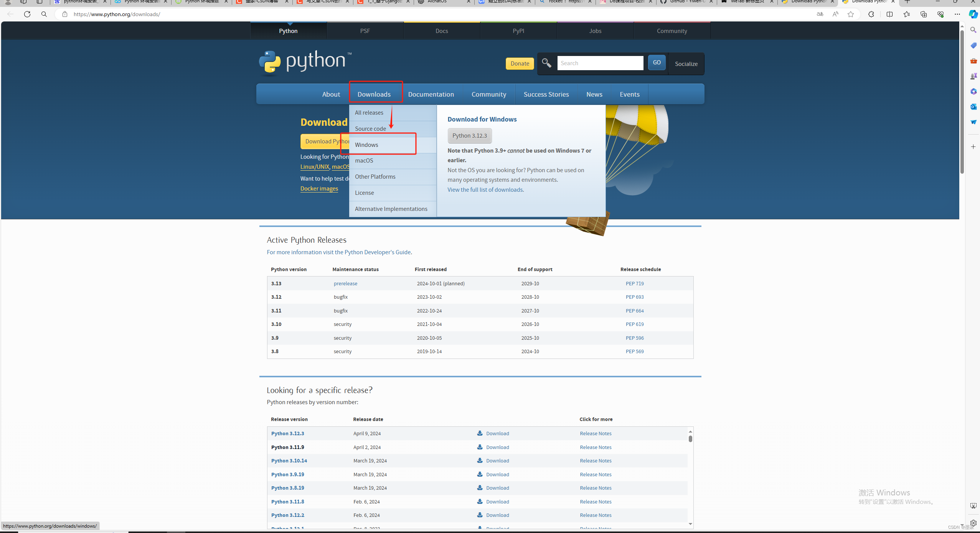Image resolution: width=980 pixels, height=533 pixels.
Task: Open PEP 719 release schedule link
Action: (x=634, y=283)
